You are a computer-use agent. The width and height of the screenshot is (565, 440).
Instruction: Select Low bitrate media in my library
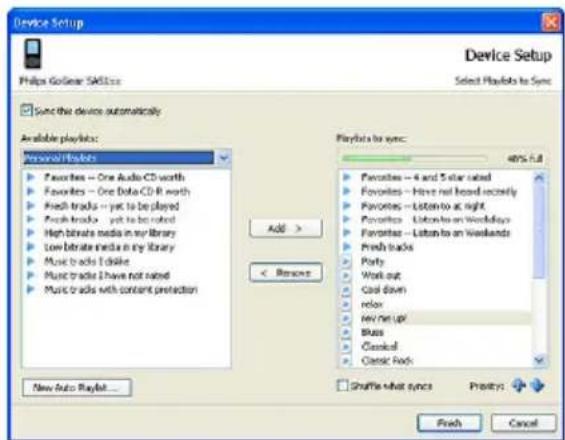(109, 247)
